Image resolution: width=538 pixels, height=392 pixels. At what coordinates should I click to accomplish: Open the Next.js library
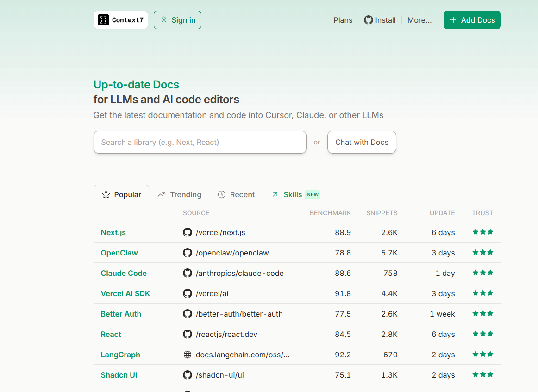113,232
